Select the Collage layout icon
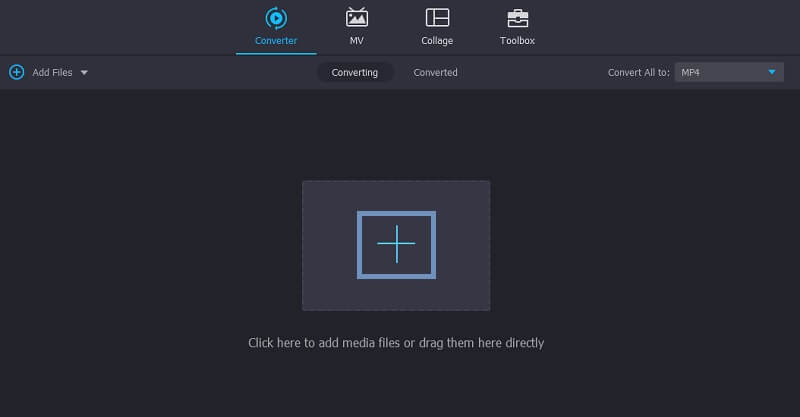The width and height of the screenshot is (800, 417). pyautogui.click(x=437, y=18)
